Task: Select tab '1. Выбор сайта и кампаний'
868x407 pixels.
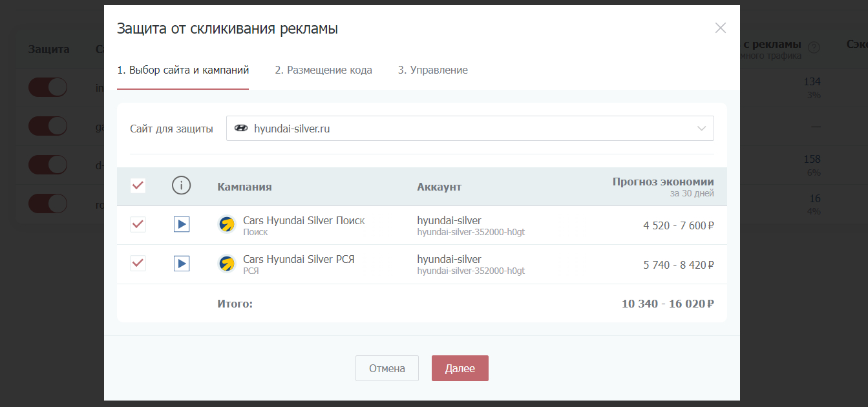Action: pos(183,70)
